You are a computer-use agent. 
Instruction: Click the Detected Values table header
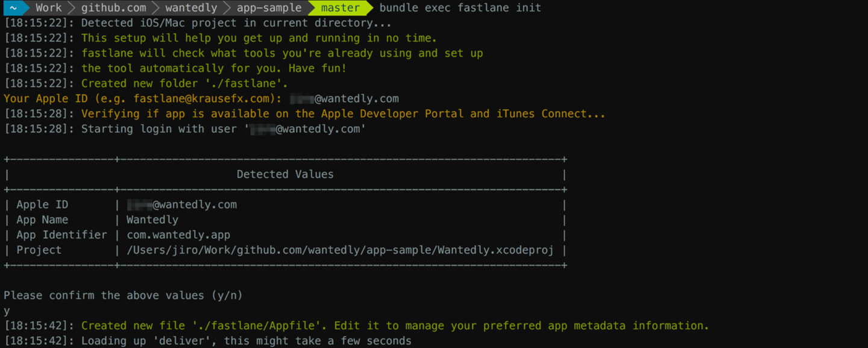click(x=285, y=174)
